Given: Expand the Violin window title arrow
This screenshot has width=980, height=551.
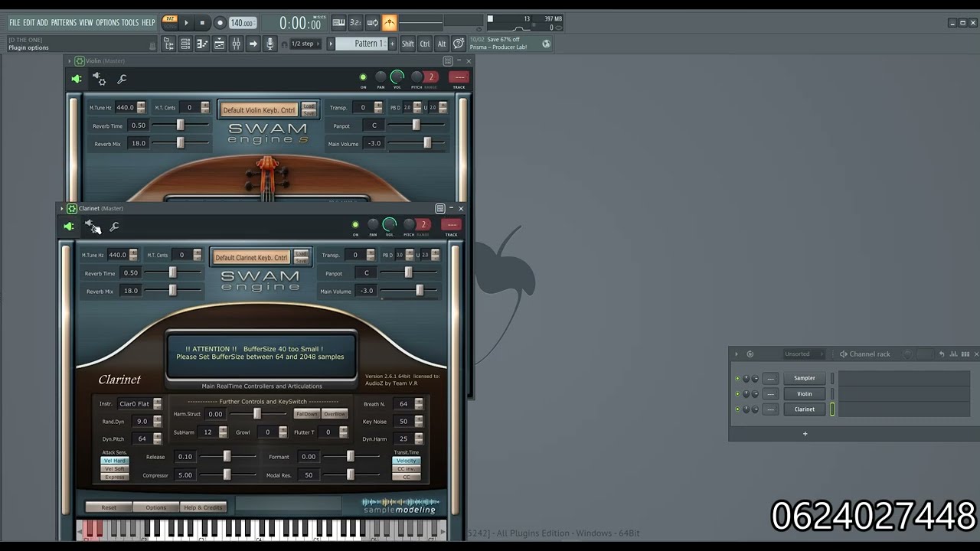Looking at the screenshot, I should (70, 60).
